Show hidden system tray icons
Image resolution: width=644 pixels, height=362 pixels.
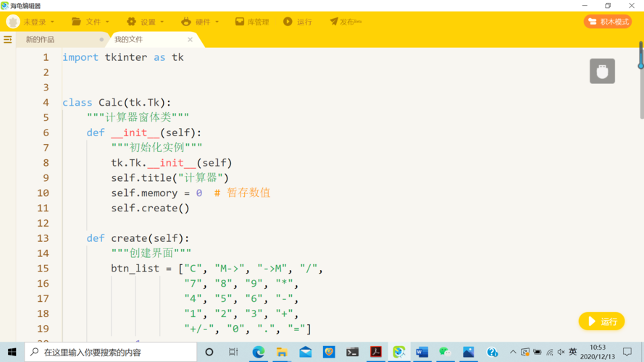tap(513, 352)
